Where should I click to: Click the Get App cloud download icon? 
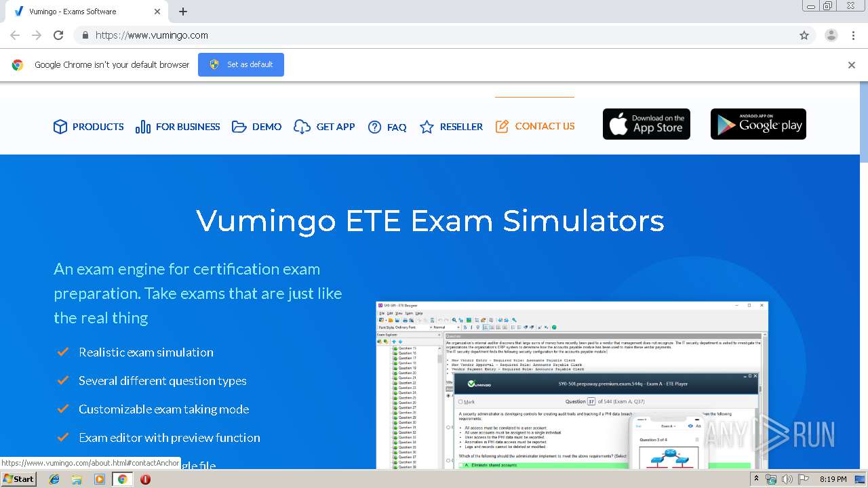tap(302, 127)
